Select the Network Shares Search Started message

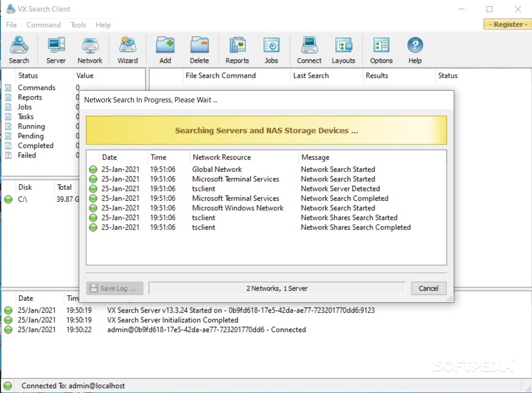(349, 218)
